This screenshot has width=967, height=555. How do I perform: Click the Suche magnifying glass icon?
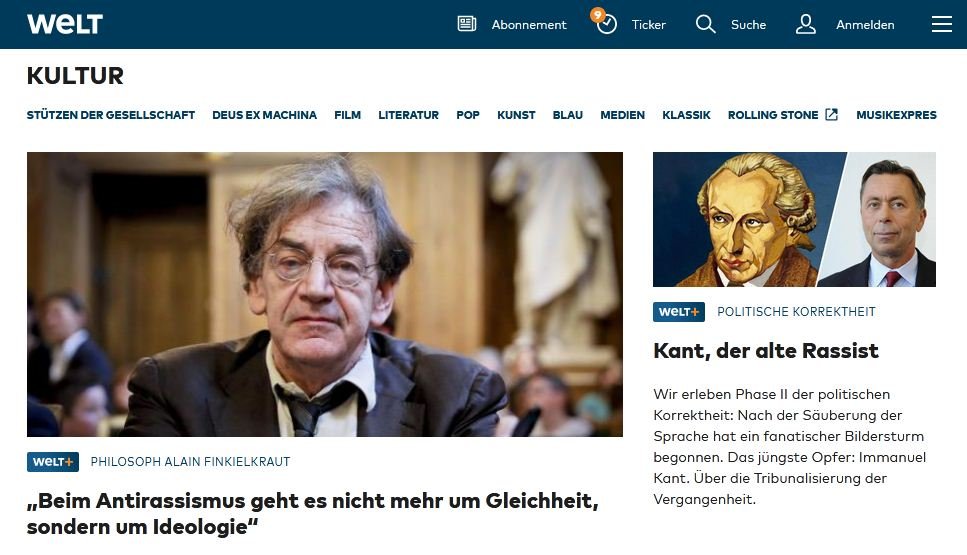[x=706, y=24]
